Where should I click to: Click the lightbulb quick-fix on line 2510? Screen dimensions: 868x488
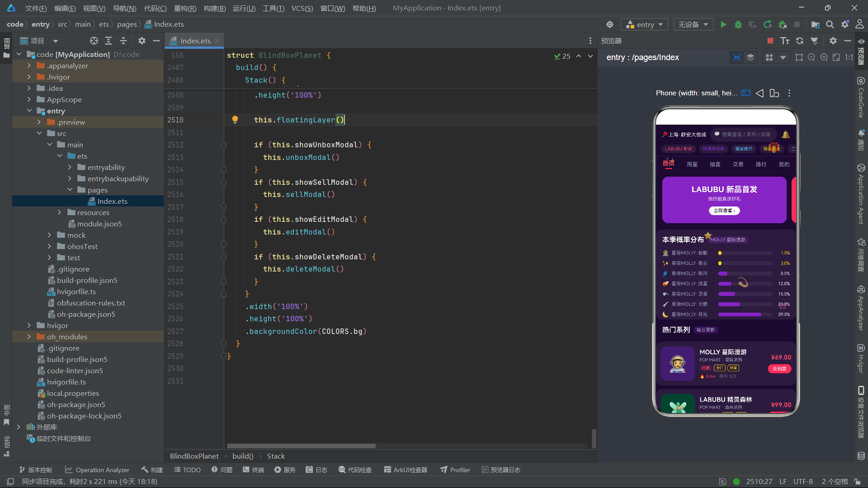235,120
